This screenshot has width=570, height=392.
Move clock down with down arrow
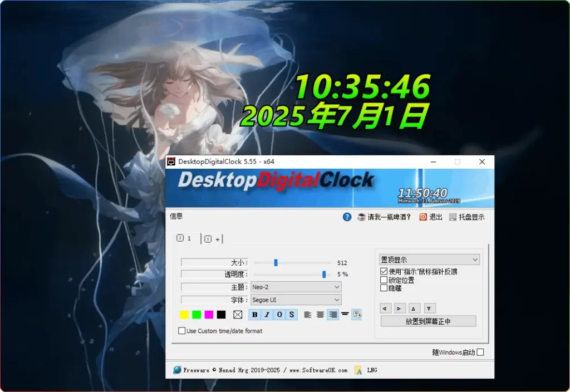click(429, 308)
